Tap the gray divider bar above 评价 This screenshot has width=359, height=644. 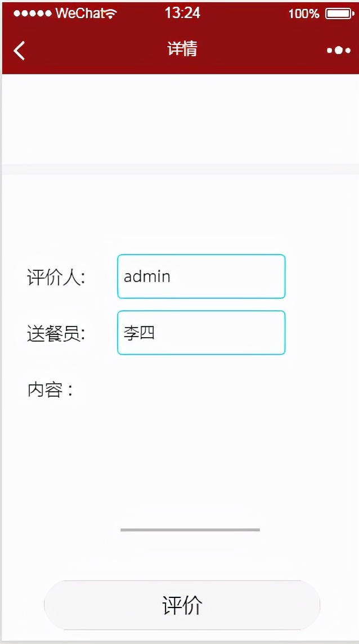191,529
